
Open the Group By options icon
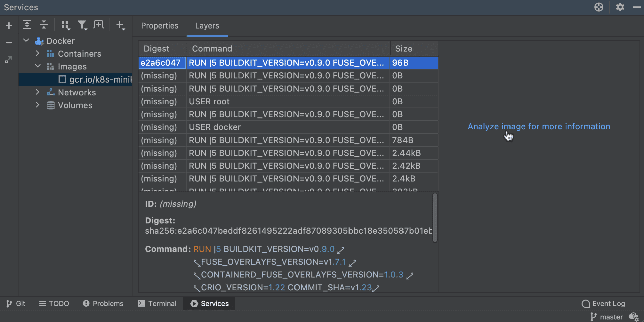(65, 25)
